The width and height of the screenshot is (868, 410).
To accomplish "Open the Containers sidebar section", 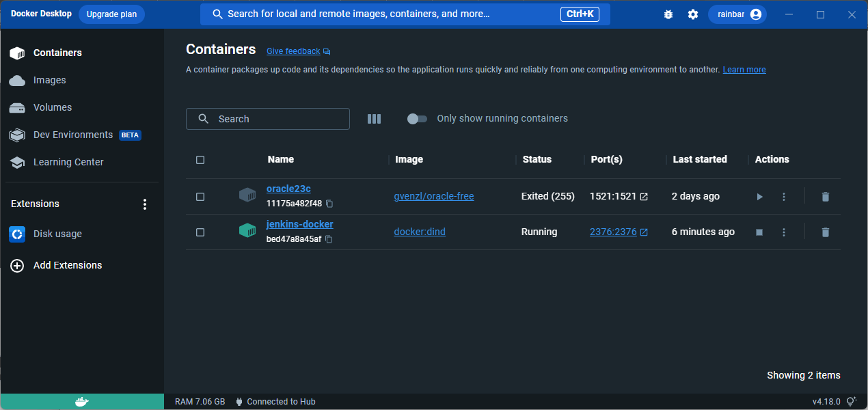I will tap(82, 53).
